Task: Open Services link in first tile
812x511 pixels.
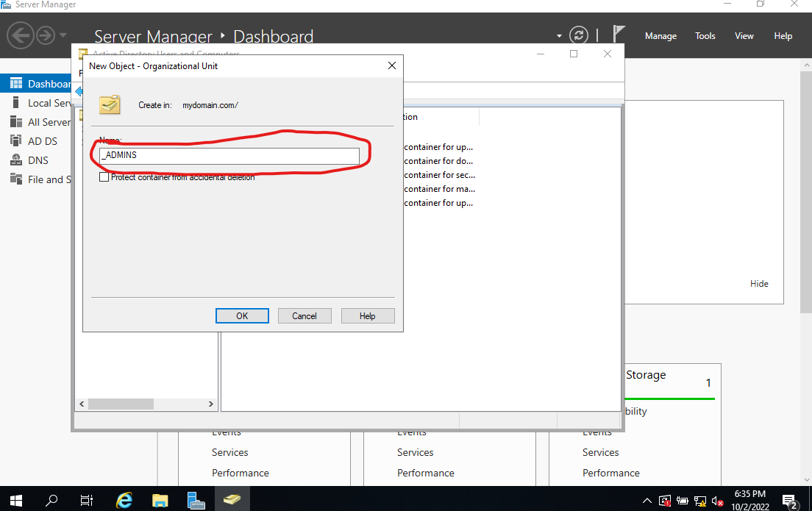Action: coord(230,452)
